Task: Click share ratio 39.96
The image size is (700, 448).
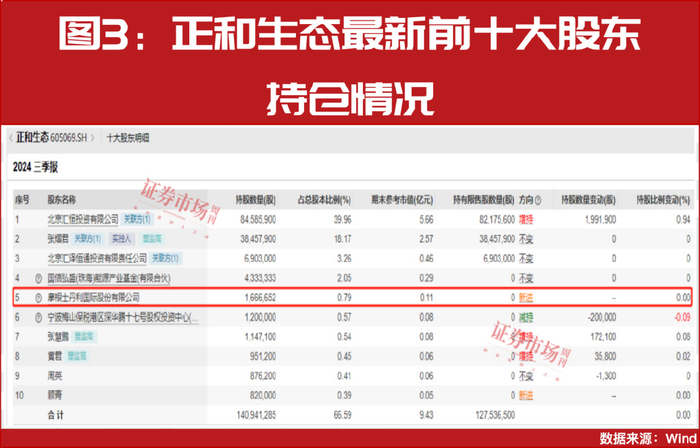Action: (x=342, y=220)
